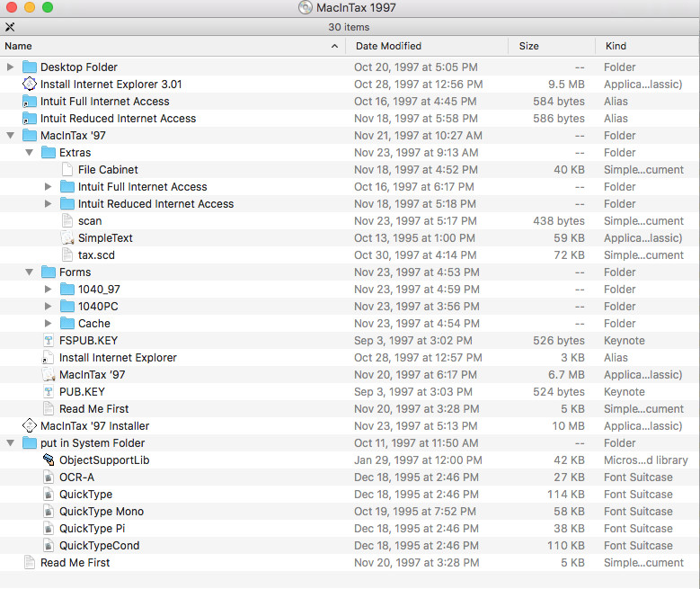Sort by the Kind column header
This screenshot has height=589, width=700.
[x=648, y=46]
